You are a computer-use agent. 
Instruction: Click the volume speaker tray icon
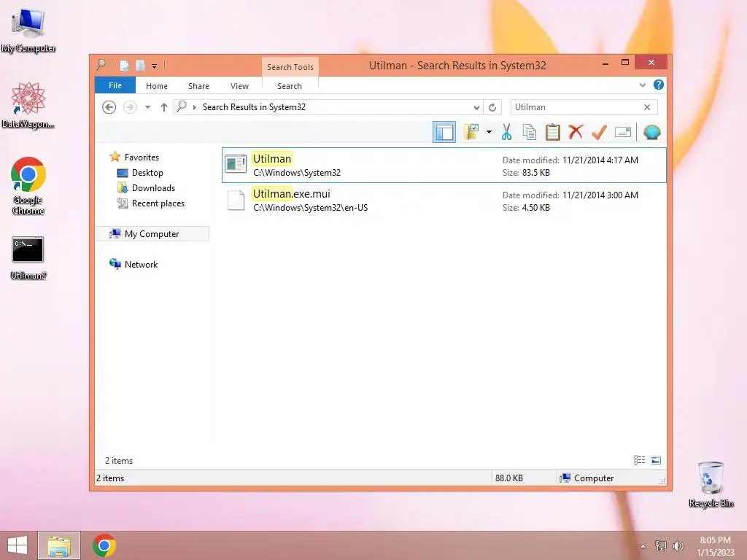(678, 546)
